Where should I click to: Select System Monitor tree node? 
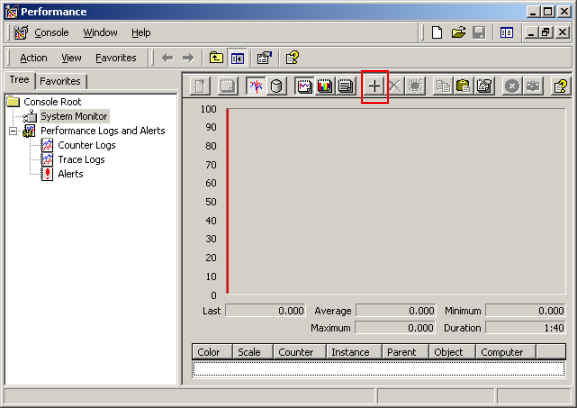(74, 116)
